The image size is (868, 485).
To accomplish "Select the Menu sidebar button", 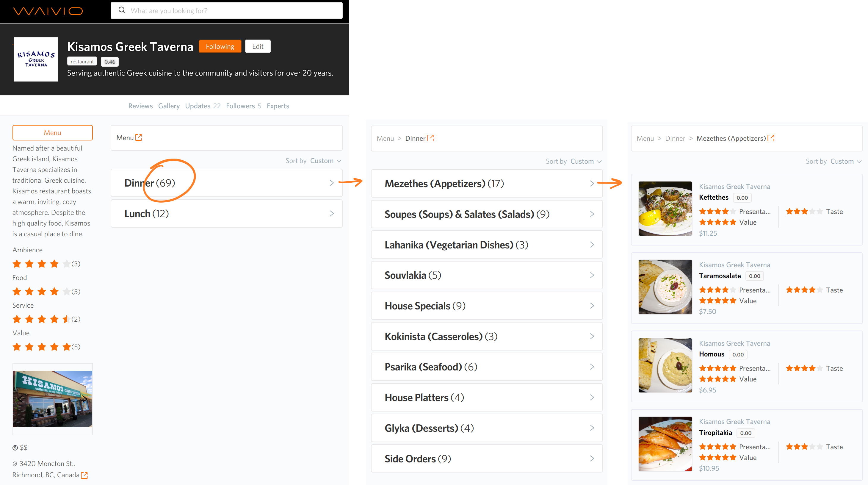I will 53,133.
